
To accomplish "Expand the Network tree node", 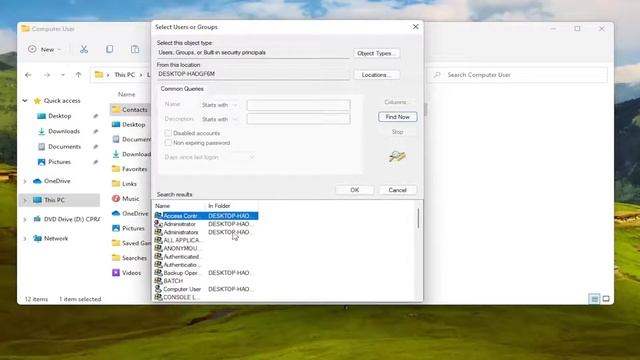I will (x=25, y=238).
